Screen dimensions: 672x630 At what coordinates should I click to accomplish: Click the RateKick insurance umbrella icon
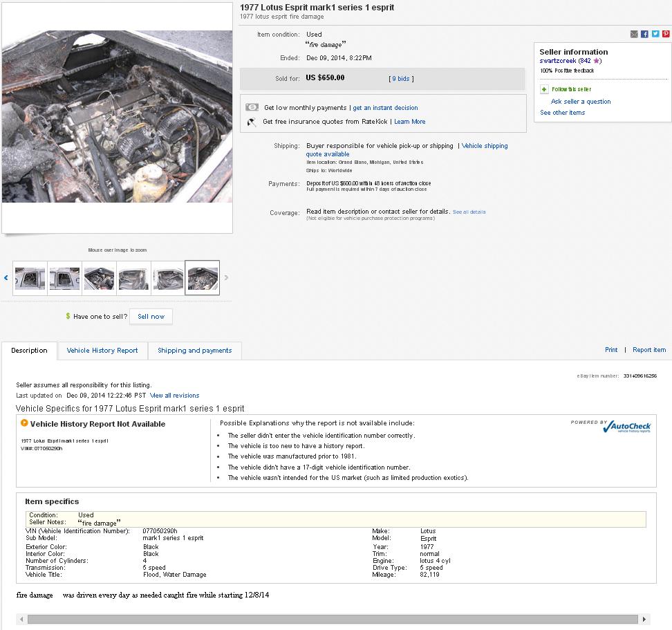point(252,122)
